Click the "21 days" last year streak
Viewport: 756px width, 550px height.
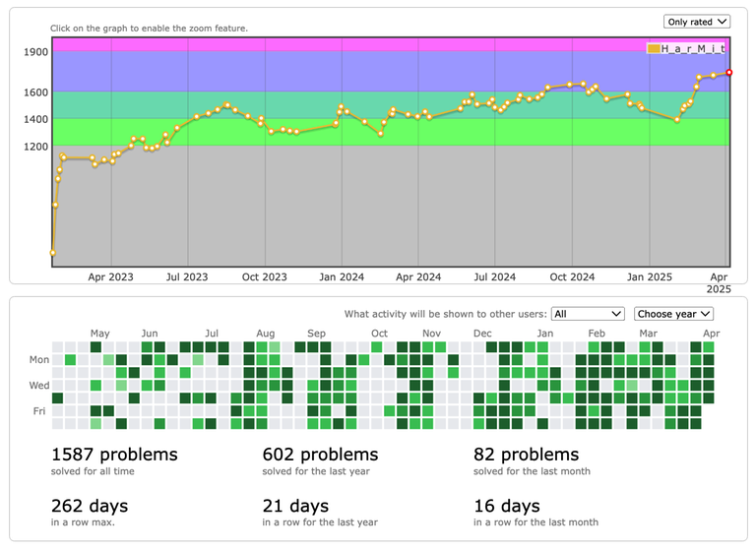coord(294,506)
